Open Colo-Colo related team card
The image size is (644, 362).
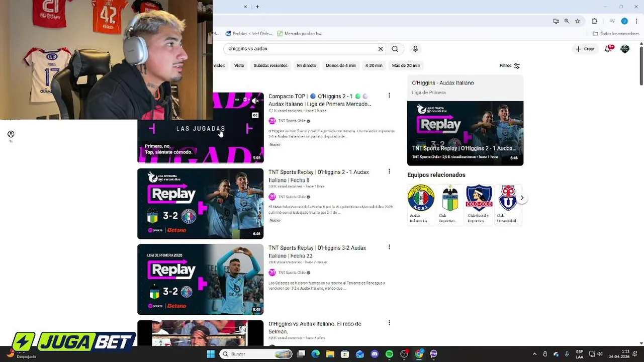click(479, 204)
